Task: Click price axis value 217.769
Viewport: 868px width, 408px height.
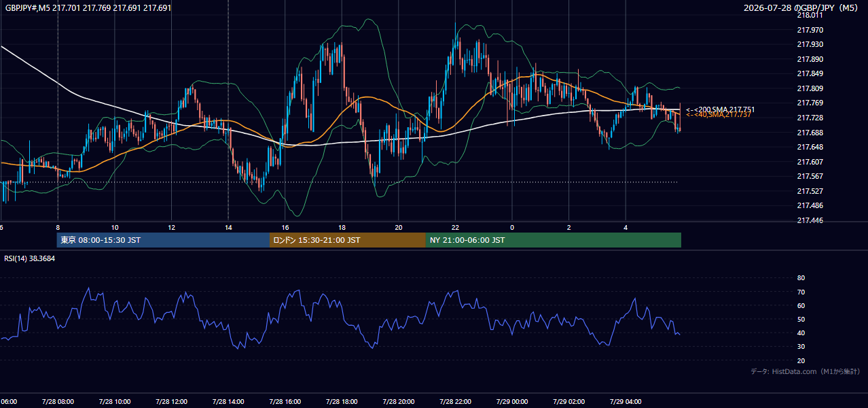Action: point(810,103)
